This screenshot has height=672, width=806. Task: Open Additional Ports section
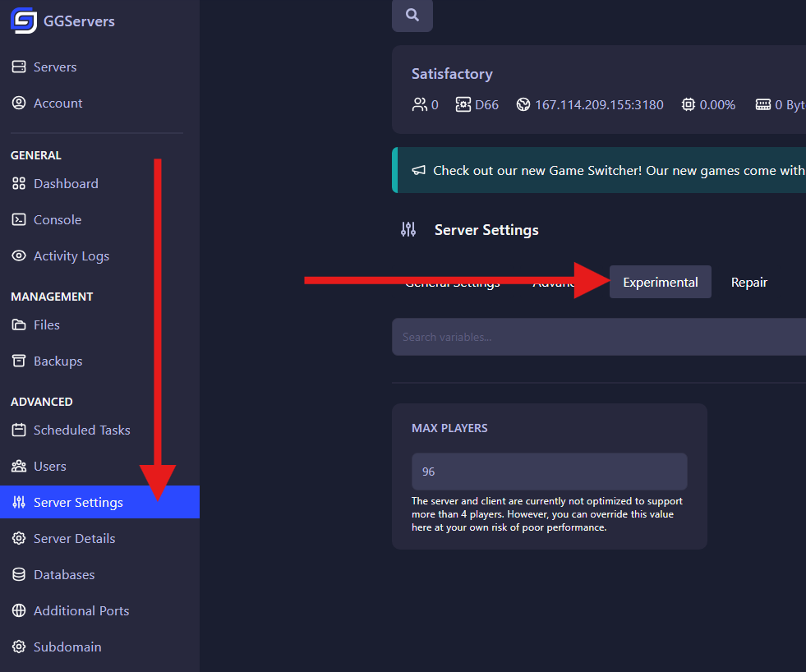[x=81, y=611]
